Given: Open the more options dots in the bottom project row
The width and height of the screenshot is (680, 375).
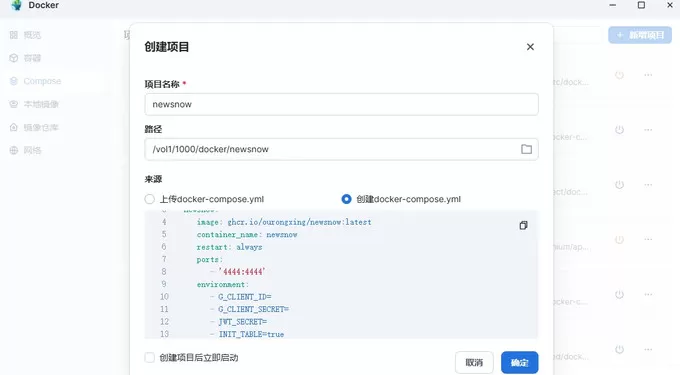Looking at the screenshot, I should click(x=648, y=349).
